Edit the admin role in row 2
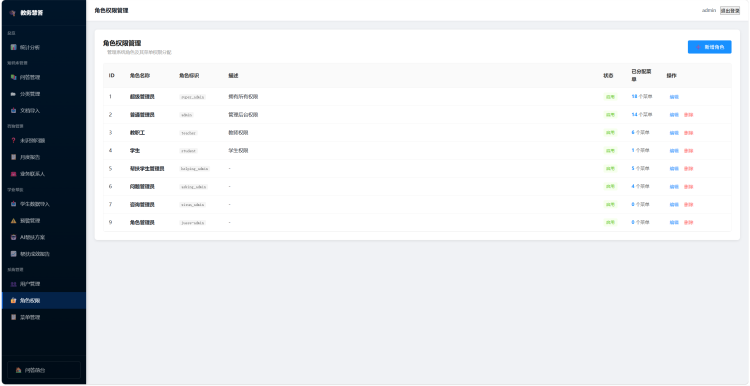The image size is (750, 386). [x=674, y=115]
